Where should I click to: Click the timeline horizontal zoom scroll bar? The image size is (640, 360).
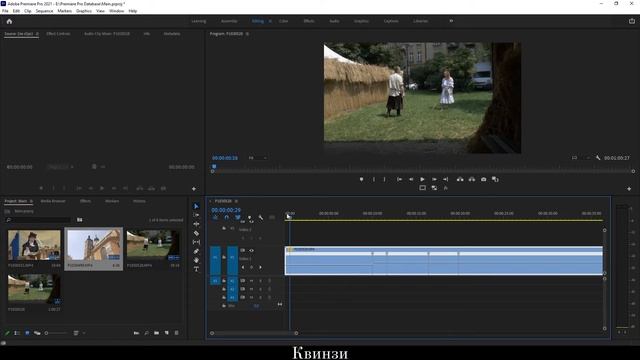pyautogui.click(x=254, y=333)
